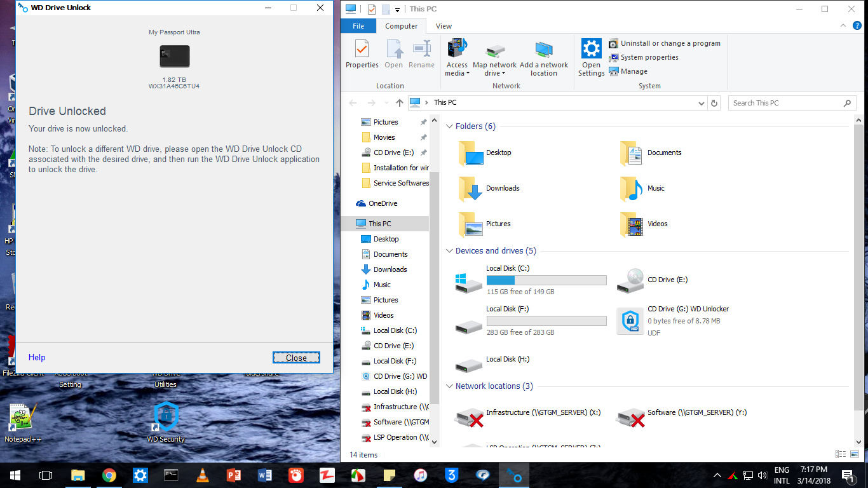The image size is (868, 488).
Task: Click the ENG INTL language indicator
Action: pyautogui.click(x=782, y=475)
